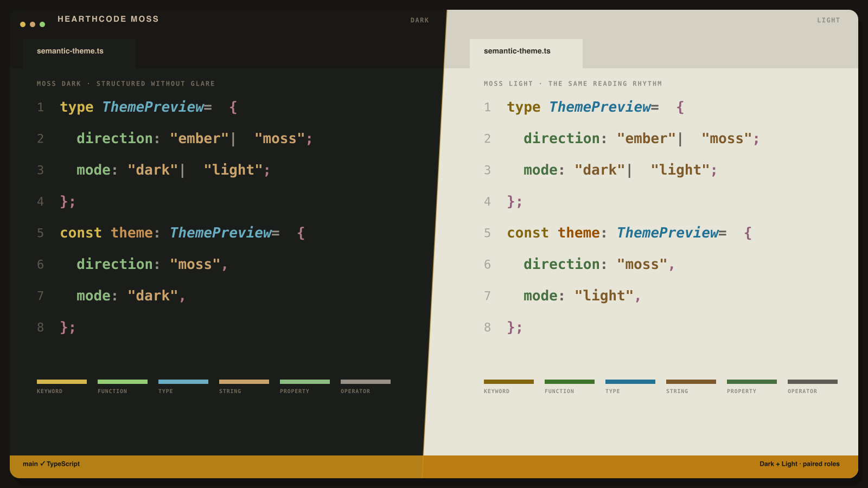
Task: Click the mode property on light pane line 3
Action: point(540,170)
